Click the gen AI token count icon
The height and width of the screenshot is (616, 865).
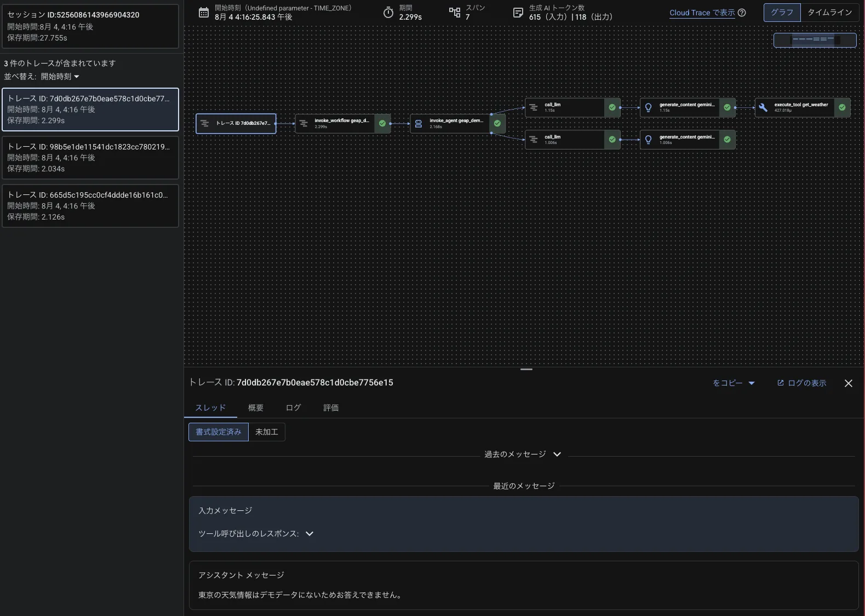click(x=518, y=13)
